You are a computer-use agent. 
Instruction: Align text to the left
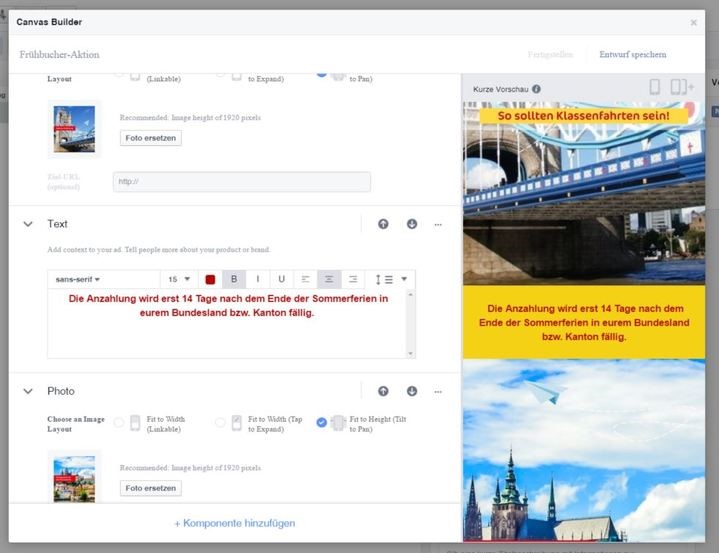(306, 280)
